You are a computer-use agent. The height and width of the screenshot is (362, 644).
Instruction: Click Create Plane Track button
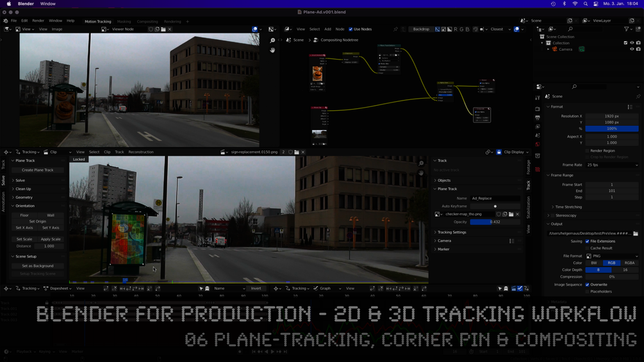pos(37,170)
